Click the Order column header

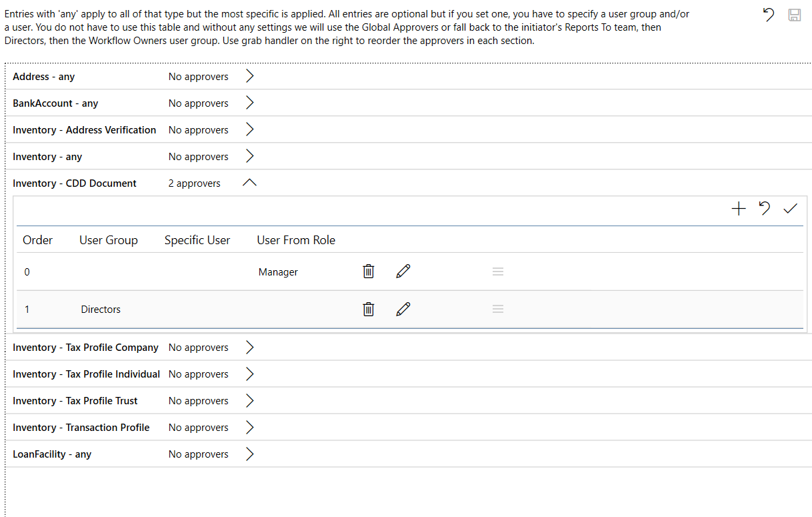(38, 240)
